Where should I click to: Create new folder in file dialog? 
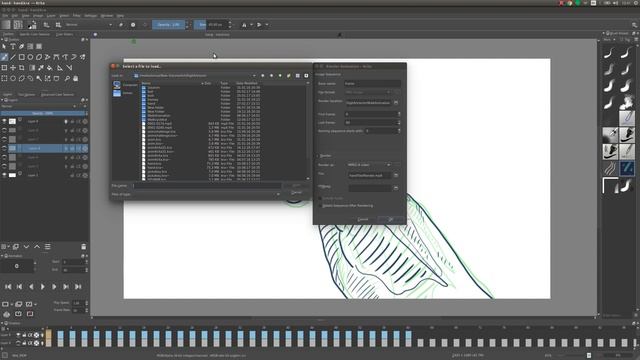(289, 76)
